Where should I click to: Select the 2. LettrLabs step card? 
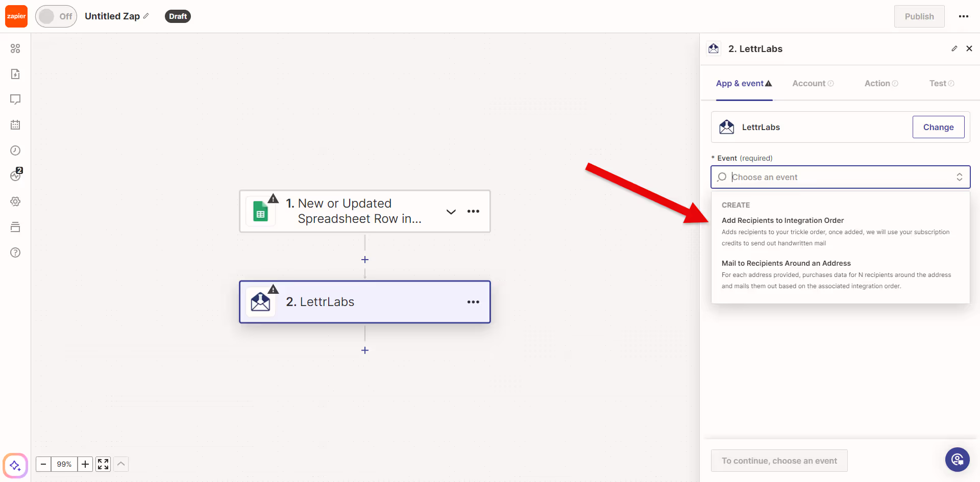[x=364, y=302]
